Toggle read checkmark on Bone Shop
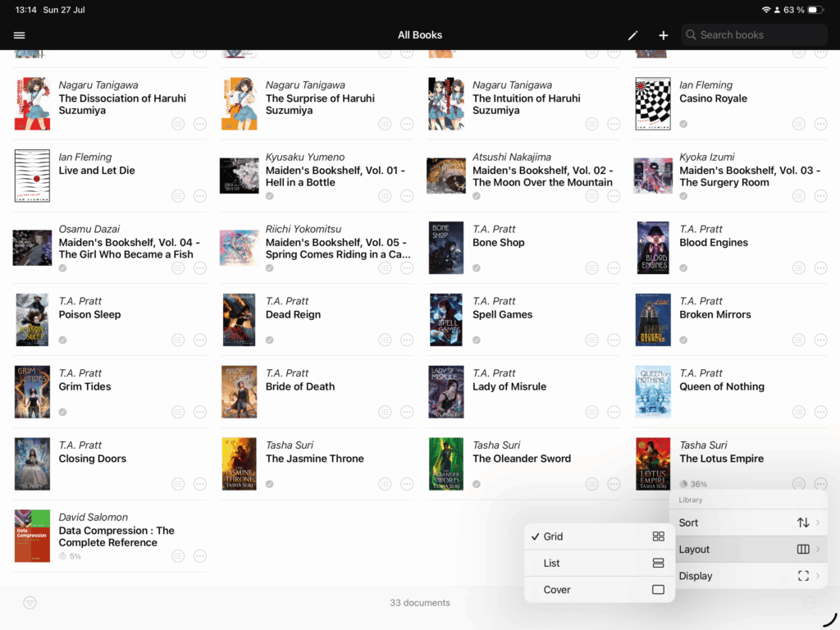 477,268
